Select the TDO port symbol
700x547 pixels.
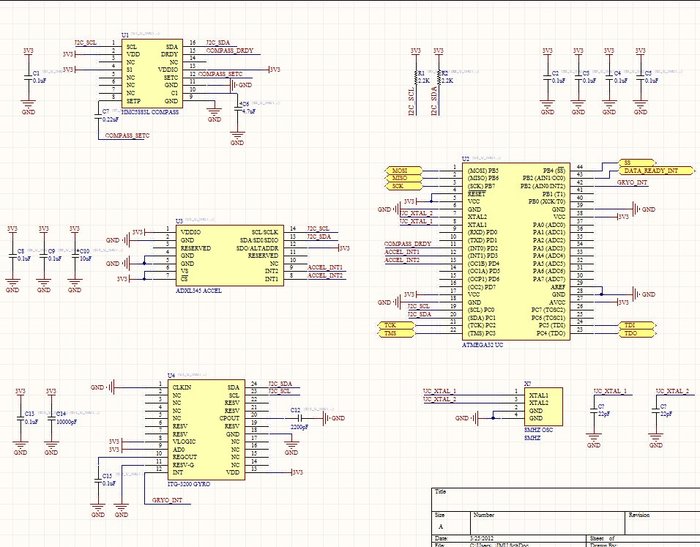coord(638,333)
